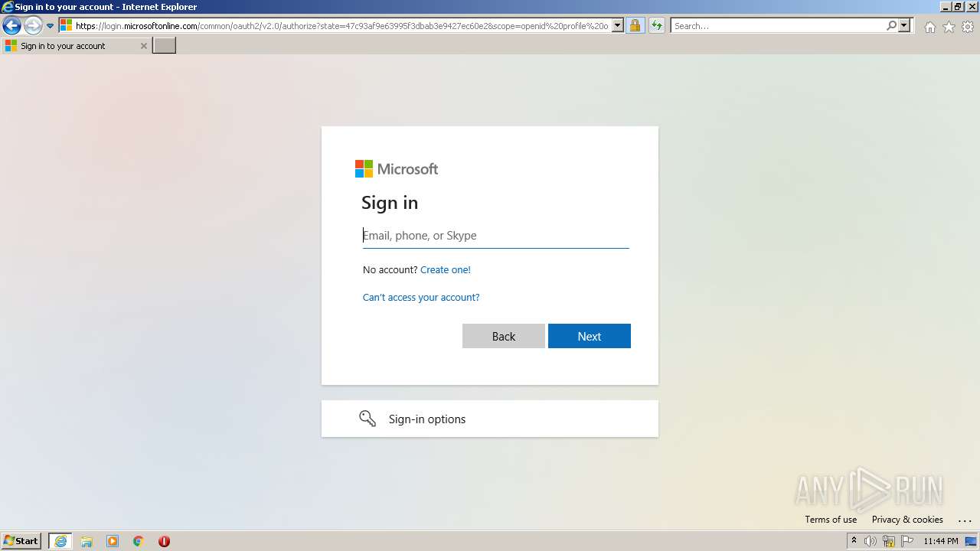Screen dimensions: 980x551
Task: Refresh the page with the green arrows icon
Action: click(x=657, y=26)
